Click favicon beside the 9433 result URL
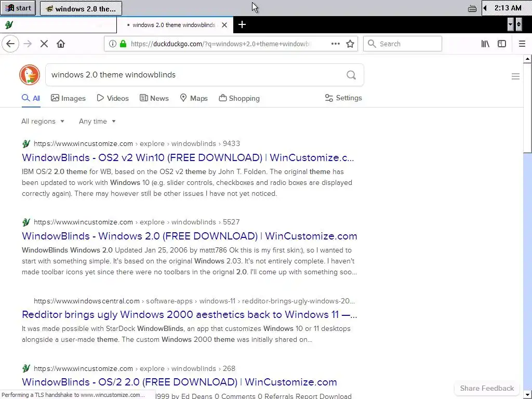Viewport: 532px width, 399px height. click(x=26, y=143)
